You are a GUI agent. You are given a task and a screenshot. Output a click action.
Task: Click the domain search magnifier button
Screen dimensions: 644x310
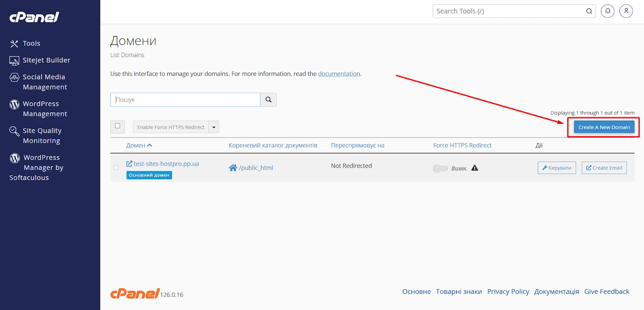coord(268,100)
